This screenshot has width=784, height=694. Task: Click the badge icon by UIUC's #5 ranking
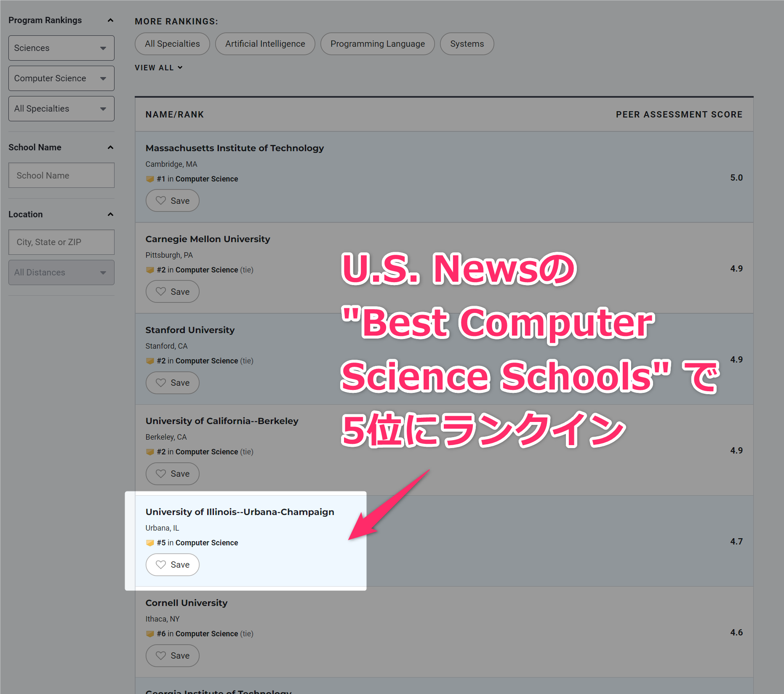[x=150, y=543]
